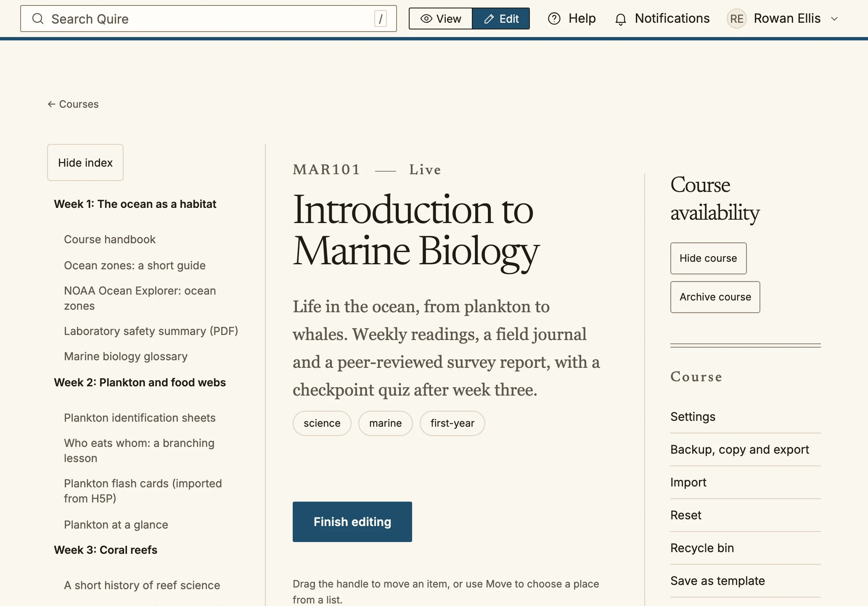Open A short history of reef science
The height and width of the screenshot is (606, 868).
142,585
